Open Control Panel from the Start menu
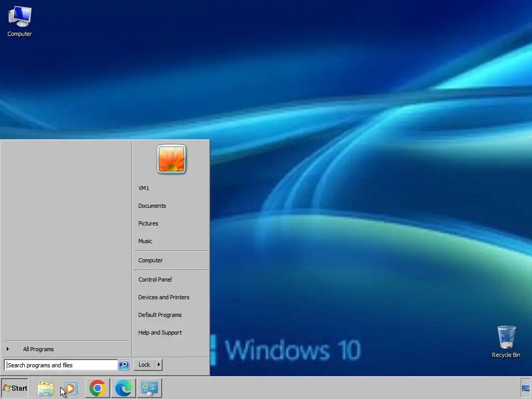532x399 pixels. pos(171,280)
